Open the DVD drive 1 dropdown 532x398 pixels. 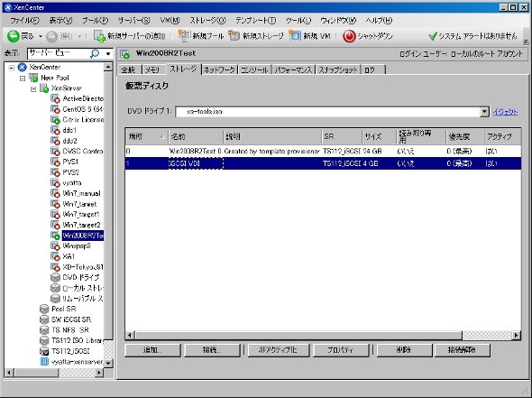click(484, 112)
